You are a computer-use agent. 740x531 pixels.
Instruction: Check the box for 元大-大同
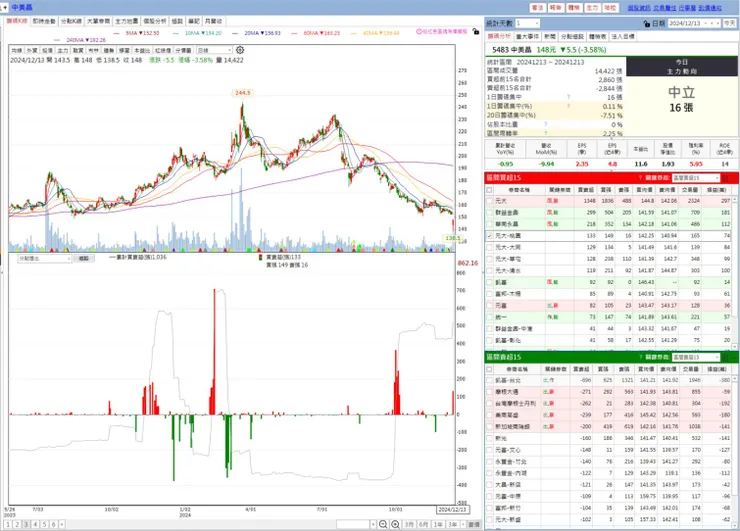pyautogui.click(x=489, y=247)
